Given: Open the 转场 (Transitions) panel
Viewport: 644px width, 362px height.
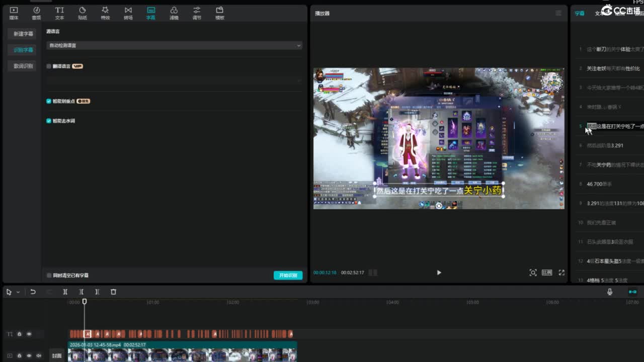Looking at the screenshot, I should pos(128,13).
